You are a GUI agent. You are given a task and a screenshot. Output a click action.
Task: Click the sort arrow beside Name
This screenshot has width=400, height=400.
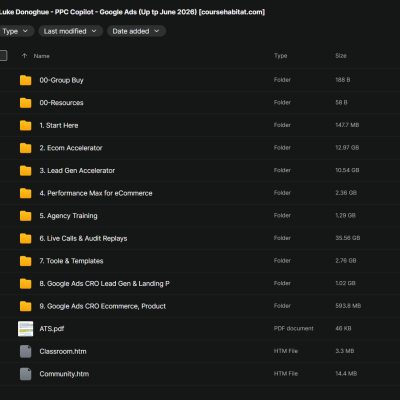(24, 56)
